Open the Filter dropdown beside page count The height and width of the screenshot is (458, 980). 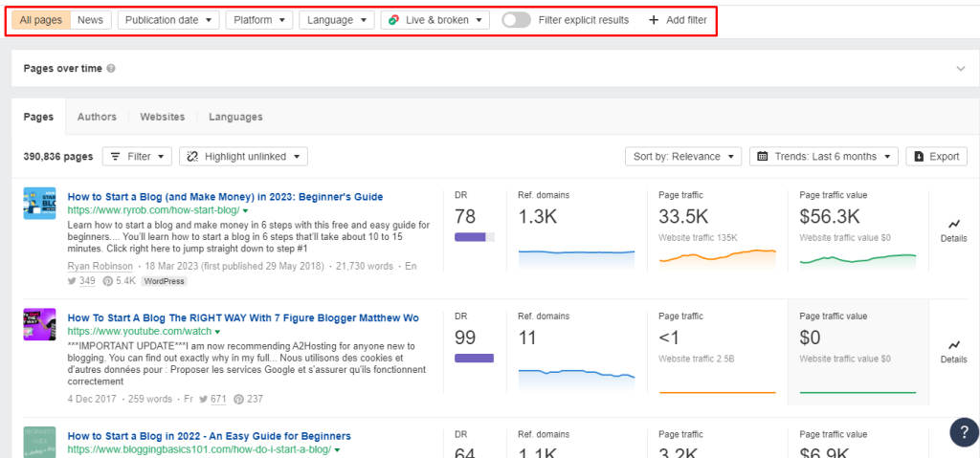coord(137,156)
